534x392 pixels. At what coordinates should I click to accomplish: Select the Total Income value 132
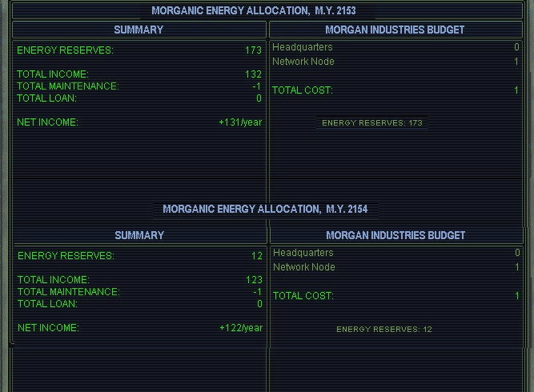coord(253,74)
